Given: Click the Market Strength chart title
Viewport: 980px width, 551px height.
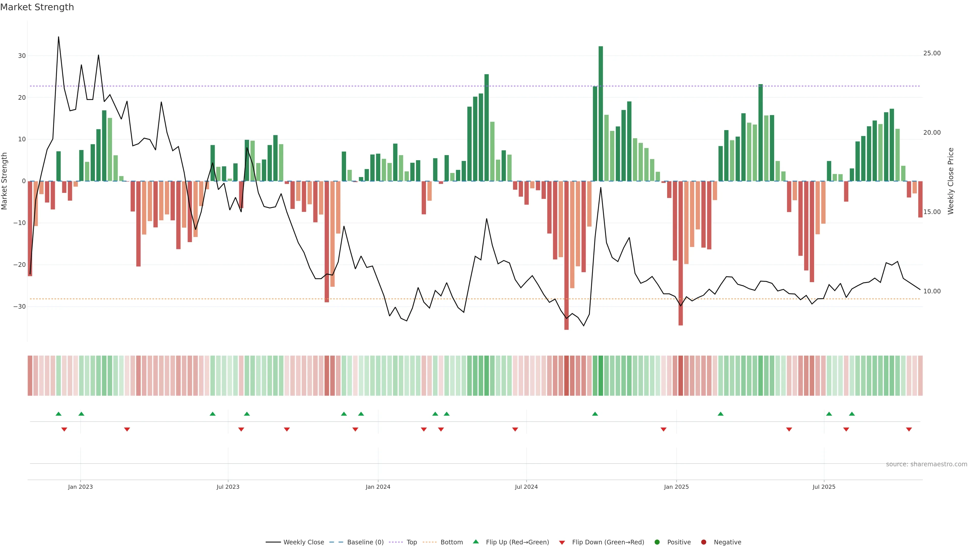Looking at the screenshot, I should [x=37, y=7].
